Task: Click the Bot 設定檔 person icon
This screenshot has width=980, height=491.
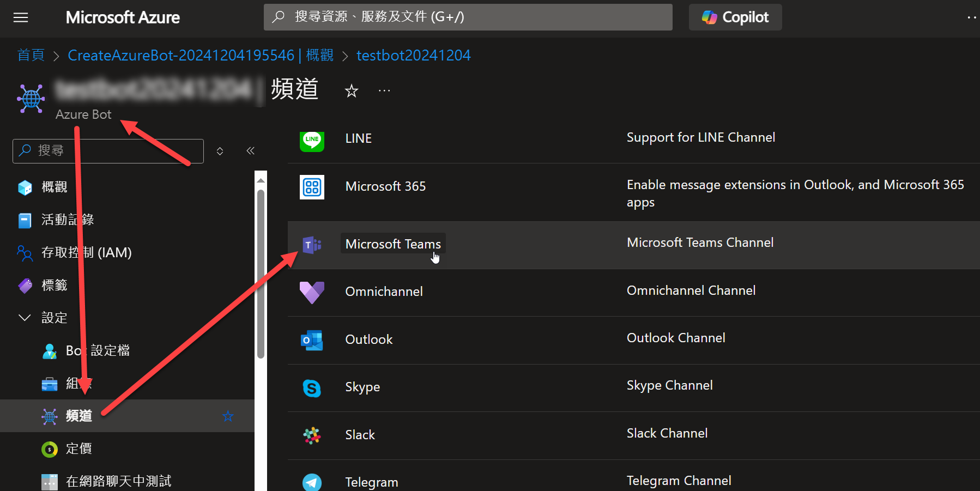Action: click(x=50, y=351)
